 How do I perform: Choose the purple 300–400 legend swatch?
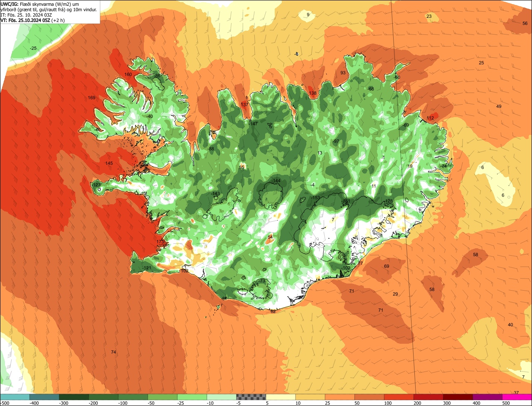tap(458, 397)
